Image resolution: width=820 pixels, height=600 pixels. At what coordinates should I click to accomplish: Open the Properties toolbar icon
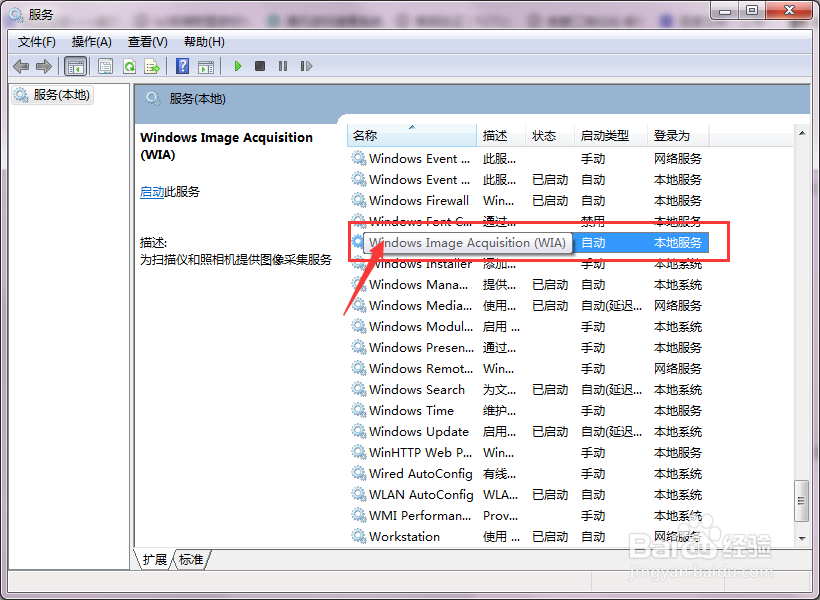pyautogui.click(x=106, y=66)
